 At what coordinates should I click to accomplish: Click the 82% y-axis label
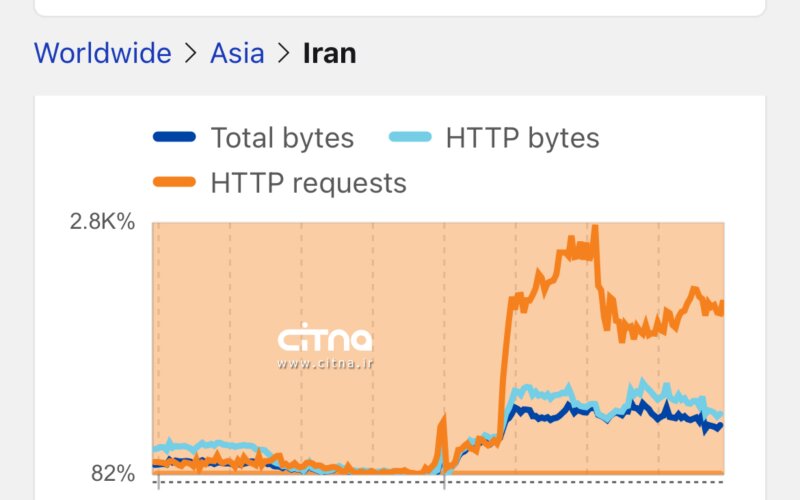click(113, 473)
